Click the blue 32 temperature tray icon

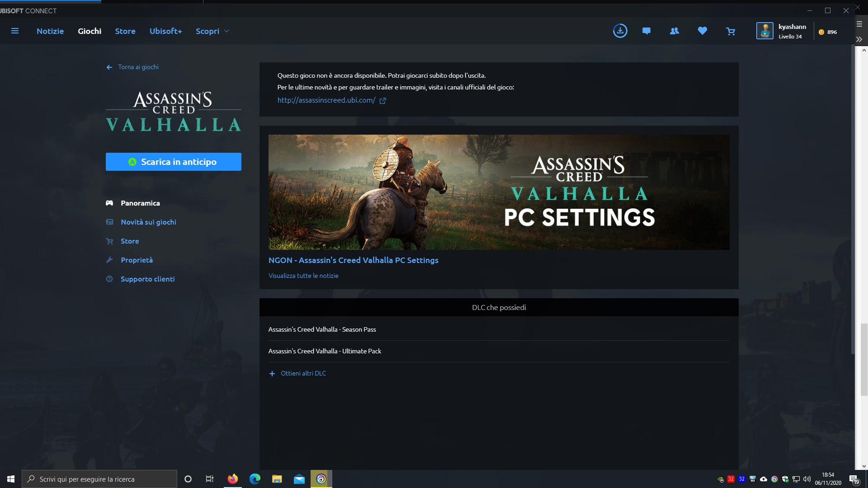pyautogui.click(x=742, y=479)
